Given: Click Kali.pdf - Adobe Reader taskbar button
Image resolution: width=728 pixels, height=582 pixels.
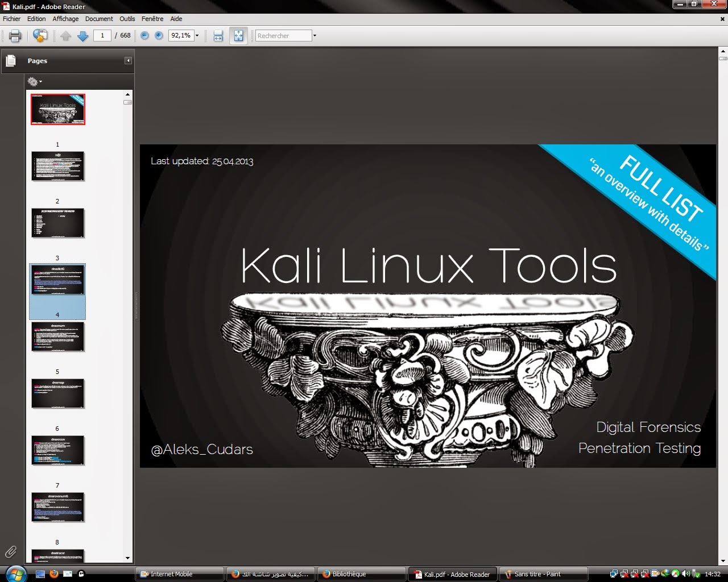Looking at the screenshot, I should (453, 574).
